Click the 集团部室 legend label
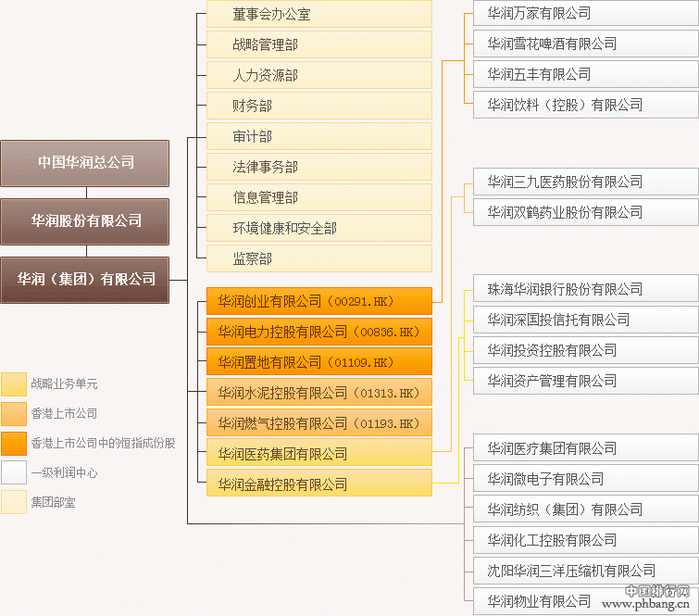This screenshot has width=699, height=616. 53,503
